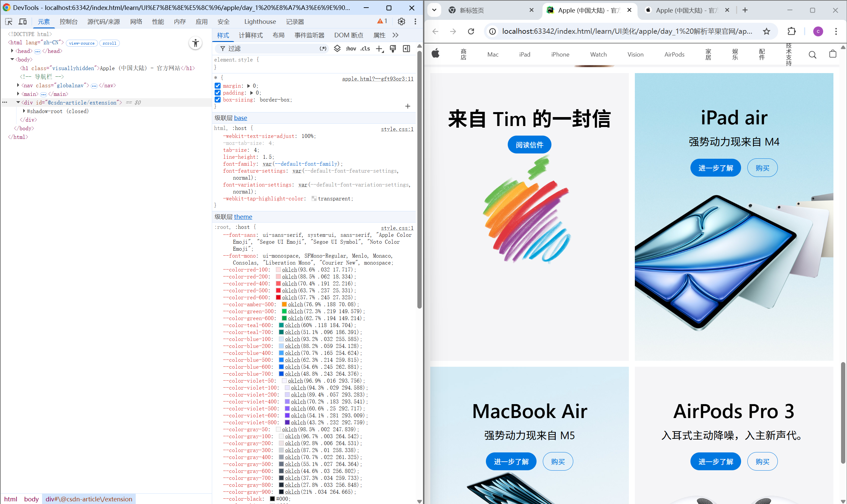Open the Chrome three-dot menu
Viewport: 847px width, 504px height.
pos(836,32)
